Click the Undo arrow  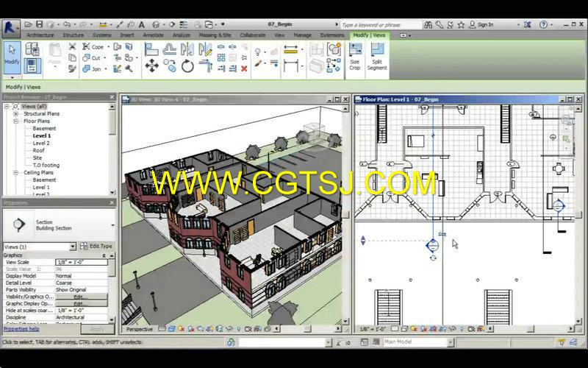(67, 24)
